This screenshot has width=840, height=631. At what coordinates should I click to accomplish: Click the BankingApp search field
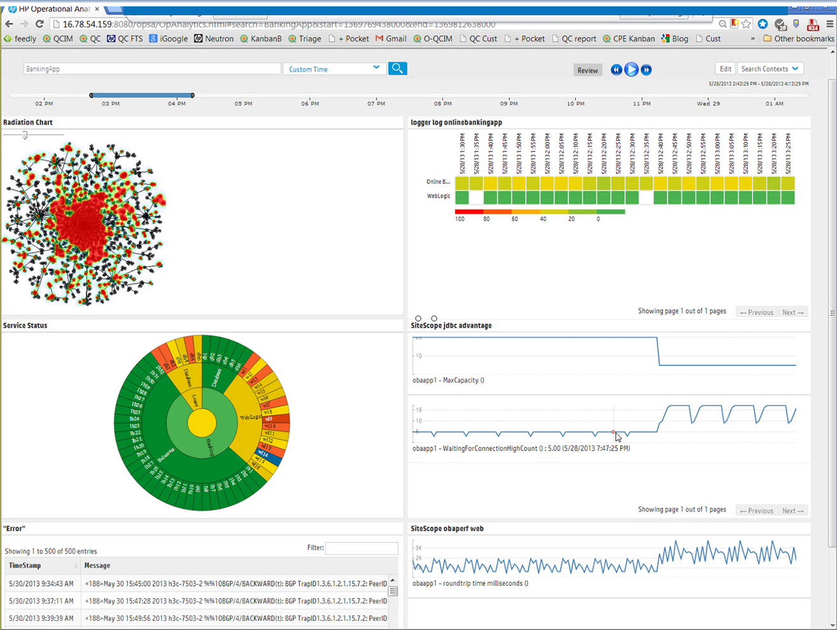tap(152, 69)
